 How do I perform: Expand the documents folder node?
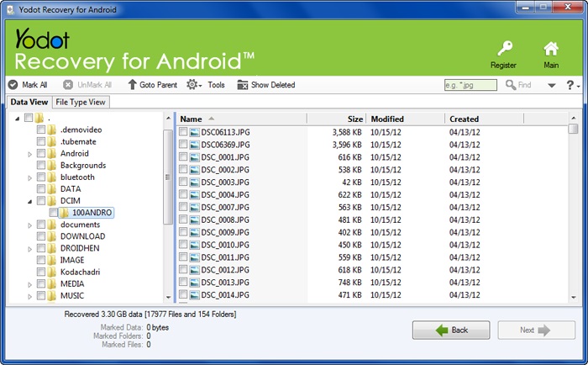[30, 225]
